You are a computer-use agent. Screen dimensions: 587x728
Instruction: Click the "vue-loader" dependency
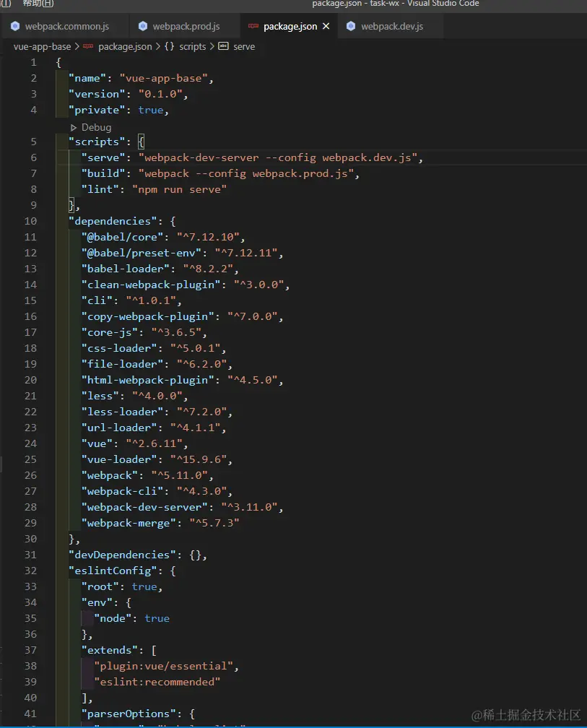tap(119, 459)
